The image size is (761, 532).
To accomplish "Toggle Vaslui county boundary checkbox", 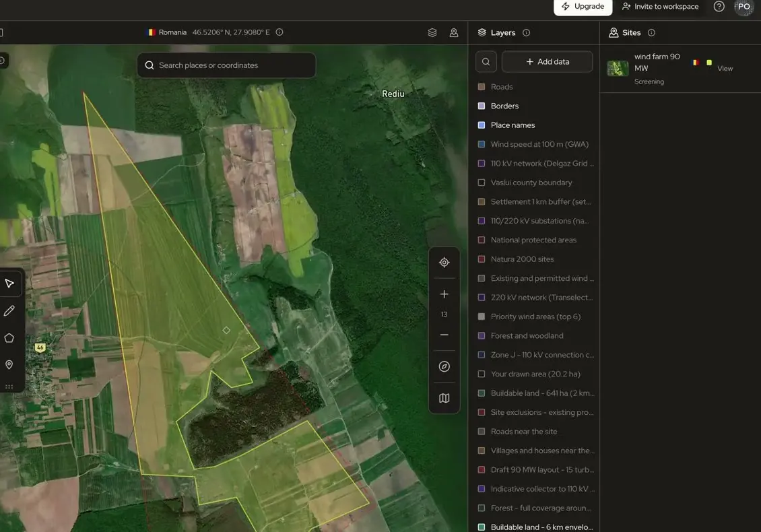I will [x=482, y=182].
